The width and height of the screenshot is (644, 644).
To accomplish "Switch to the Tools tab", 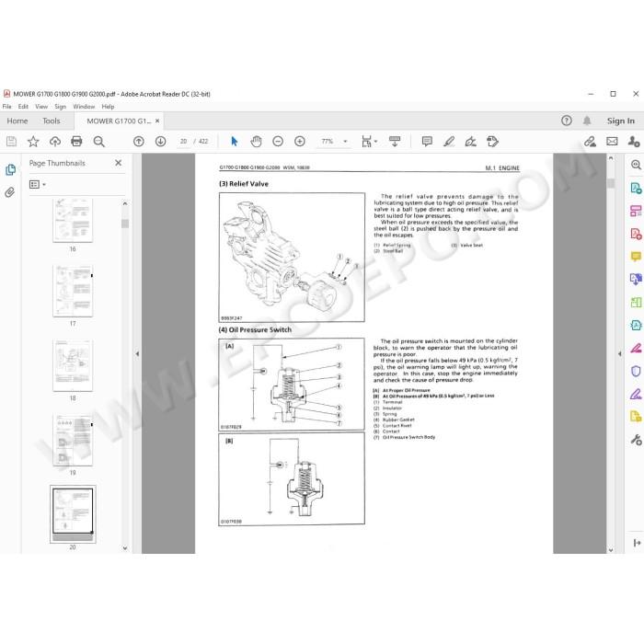I will click(52, 121).
